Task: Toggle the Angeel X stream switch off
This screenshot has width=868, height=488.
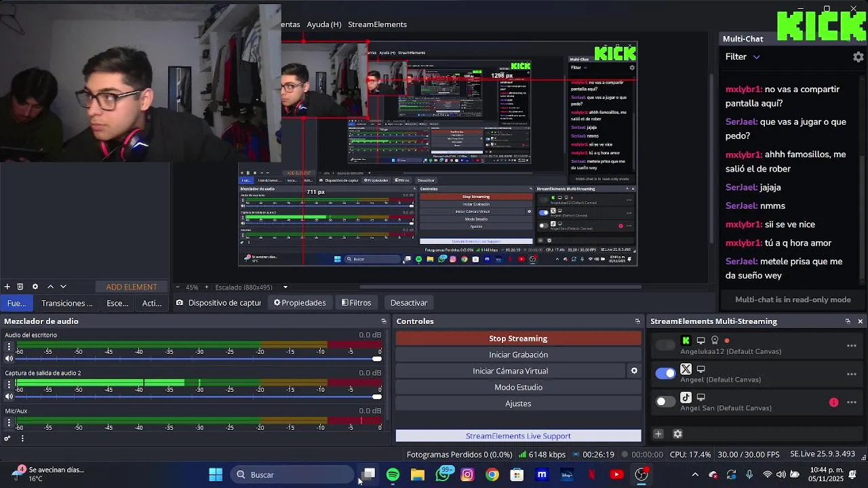Action: [x=665, y=373]
